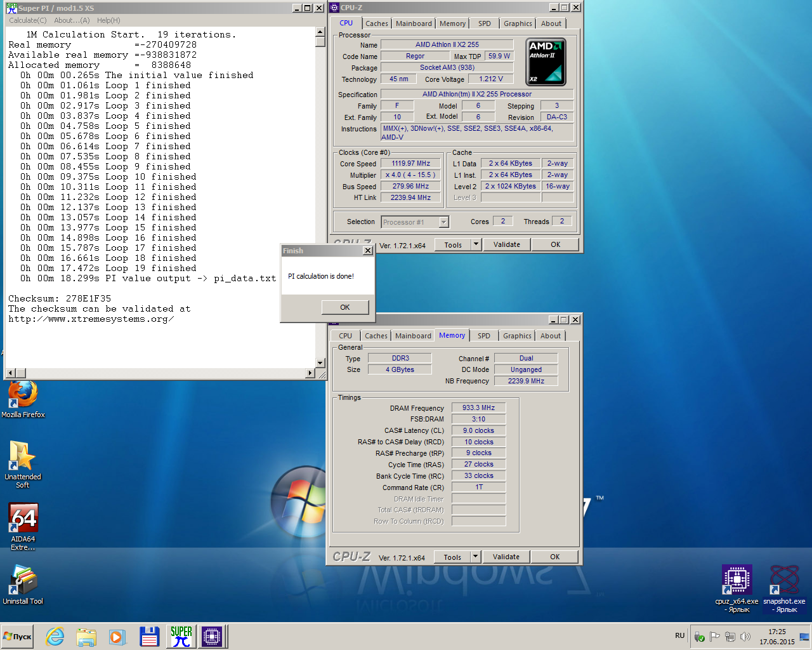Screen dimensions: 812x650
Task: Click the NB Frequency value 2239.9 MHz
Action: [x=526, y=381]
